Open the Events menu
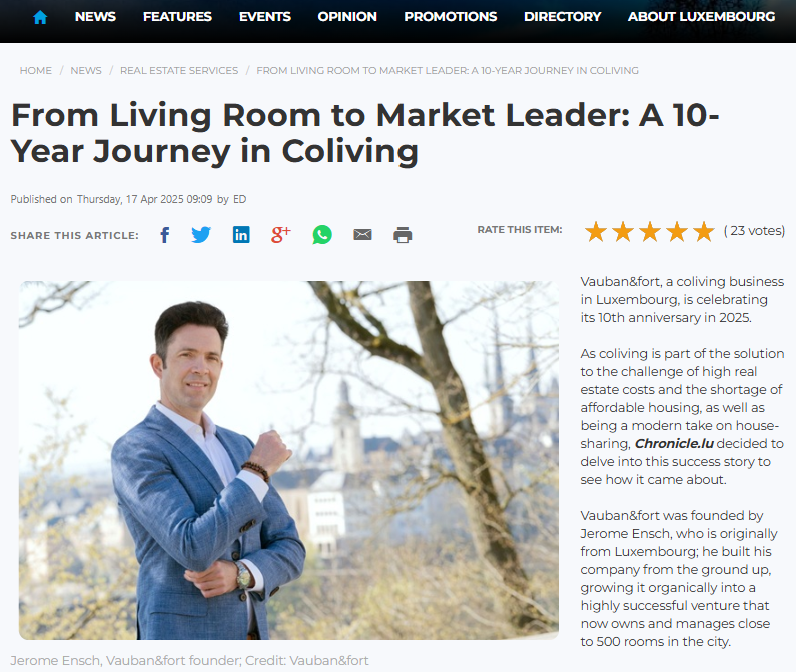Image resolution: width=796 pixels, height=672 pixels. click(264, 17)
